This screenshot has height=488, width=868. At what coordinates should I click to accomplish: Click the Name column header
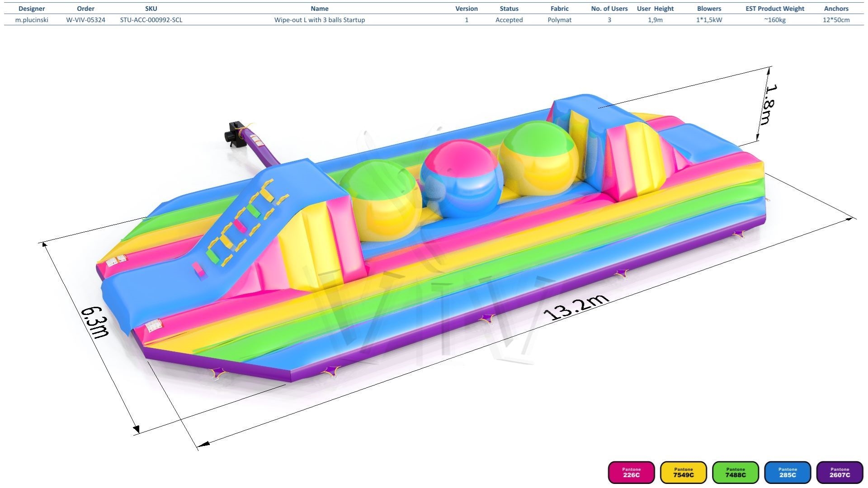click(320, 9)
